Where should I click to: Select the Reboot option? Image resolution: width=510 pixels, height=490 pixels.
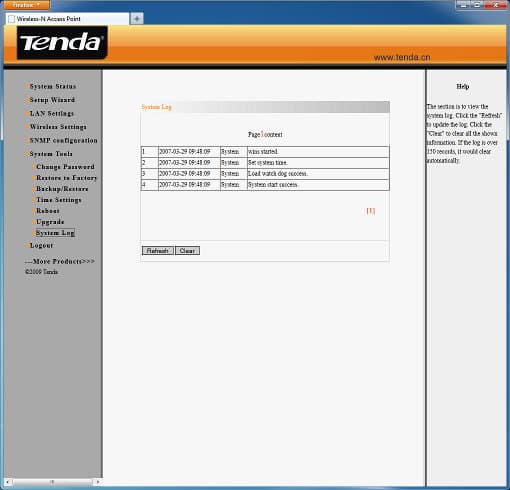pos(48,211)
